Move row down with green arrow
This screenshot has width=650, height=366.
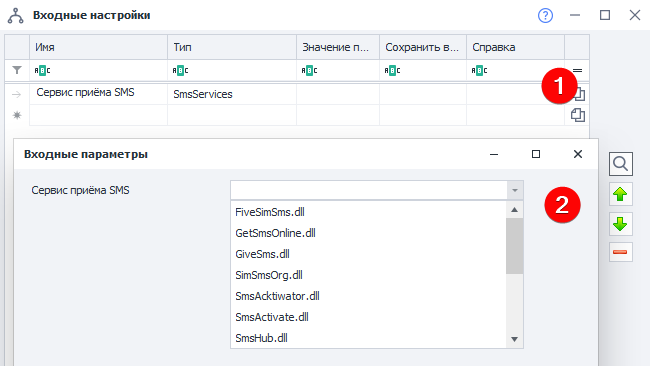[621, 224]
